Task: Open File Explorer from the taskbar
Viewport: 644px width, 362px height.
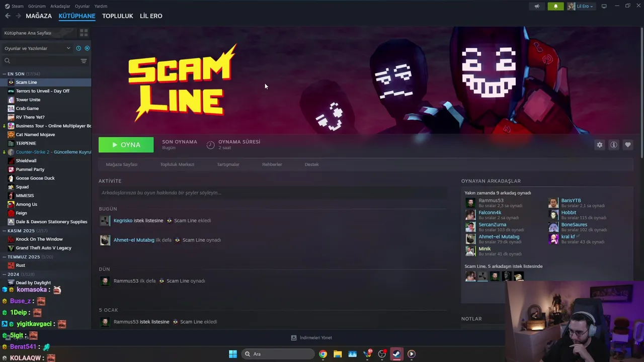Action: tap(338, 354)
